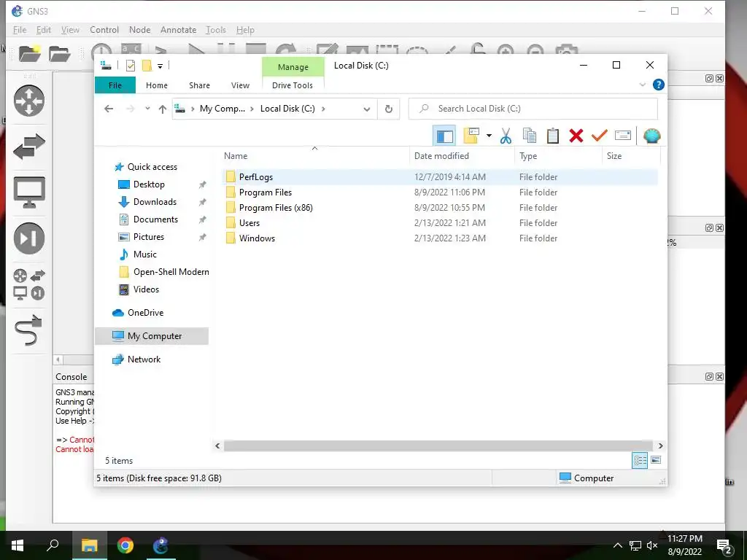Select Open-Shell Modern folder in navigation pane
The height and width of the screenshot is (560, 747).
point(171,272)
